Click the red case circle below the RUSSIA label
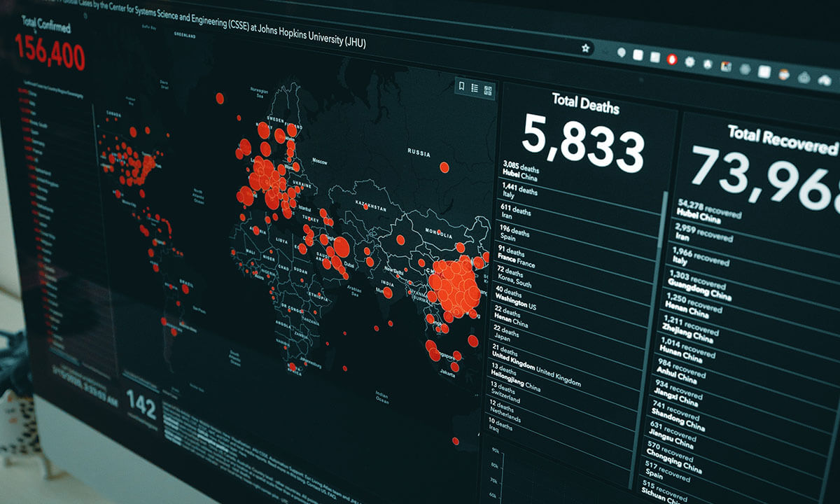Viewport: 840px width, 504px height. pyautogui.click(x=444, y=167)
